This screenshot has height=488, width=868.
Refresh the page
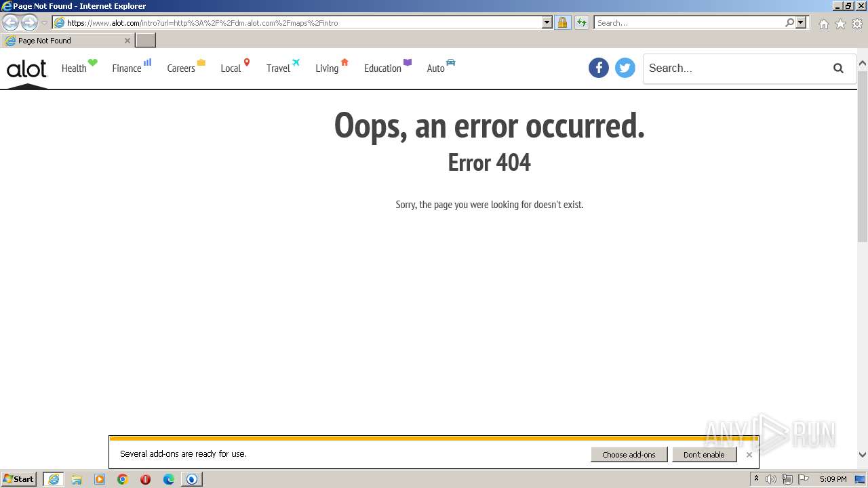(x=582, y=22)
